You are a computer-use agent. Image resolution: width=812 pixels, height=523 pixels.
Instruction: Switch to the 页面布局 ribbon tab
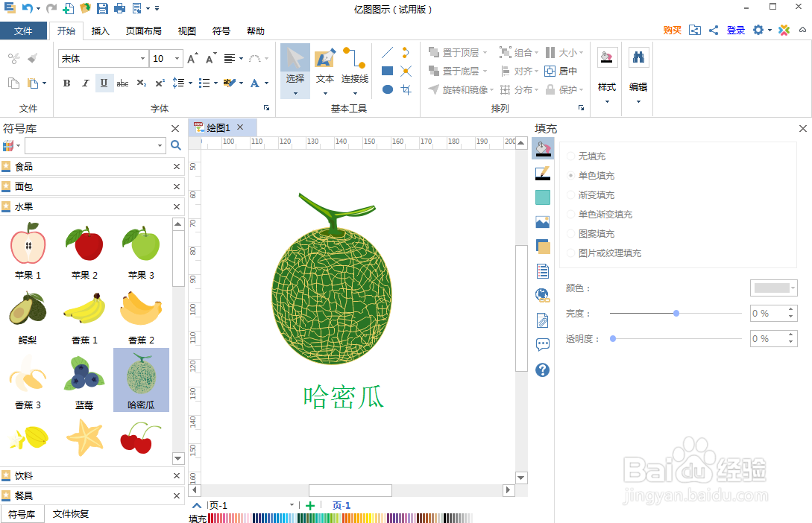coord(143,31)
